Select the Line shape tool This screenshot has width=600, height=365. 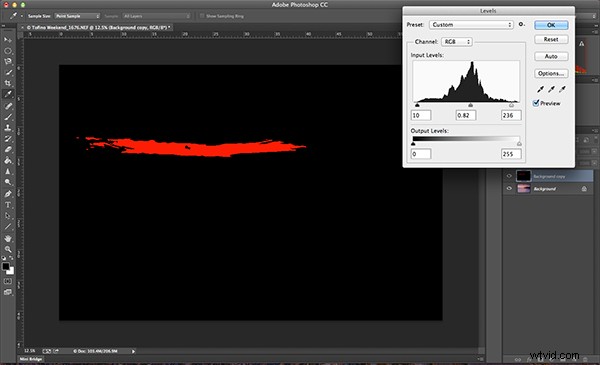pos(8,227)
